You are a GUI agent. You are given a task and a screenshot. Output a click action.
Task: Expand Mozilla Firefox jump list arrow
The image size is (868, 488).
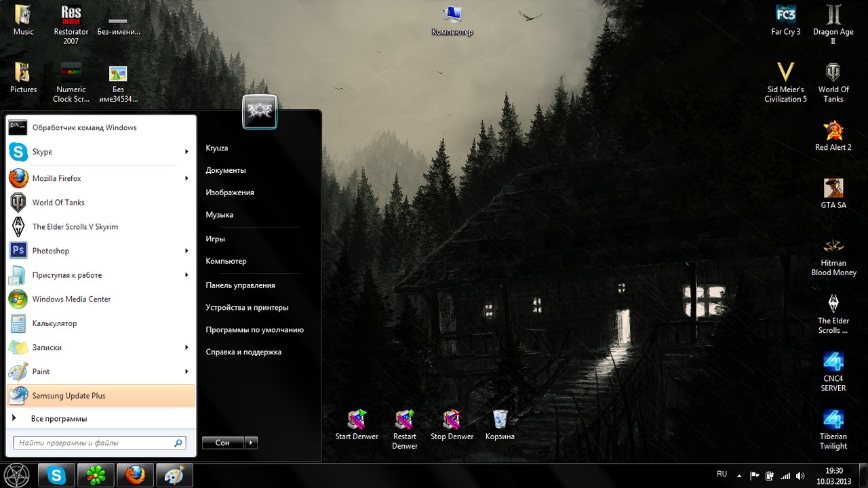[x=186, y=178]
